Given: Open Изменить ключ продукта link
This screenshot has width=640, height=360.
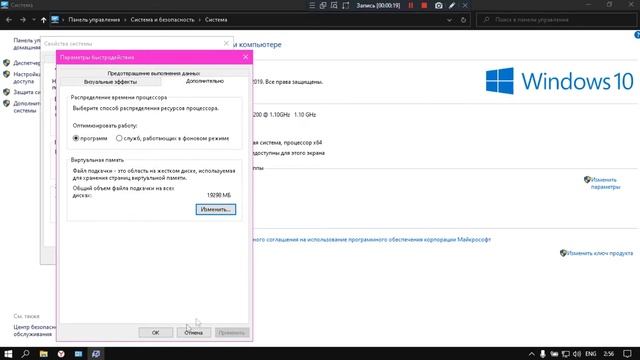Looking at the screenshot, I should coord(600,253).
